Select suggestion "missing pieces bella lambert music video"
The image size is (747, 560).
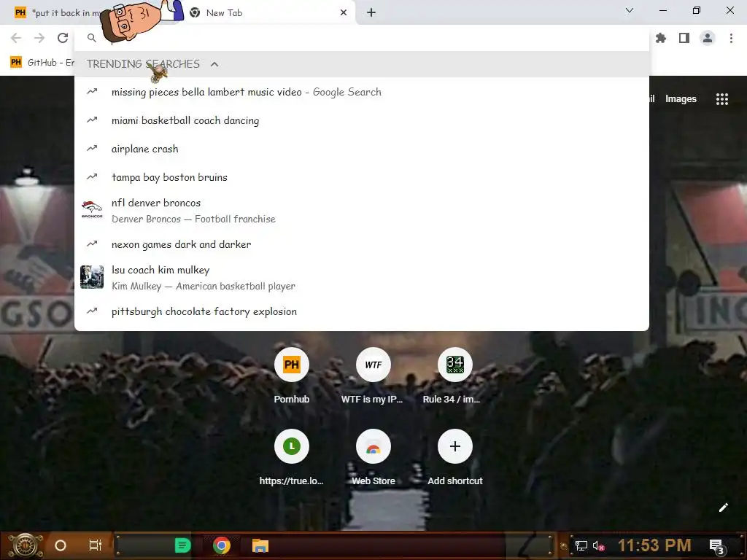[x=362, y=92]
